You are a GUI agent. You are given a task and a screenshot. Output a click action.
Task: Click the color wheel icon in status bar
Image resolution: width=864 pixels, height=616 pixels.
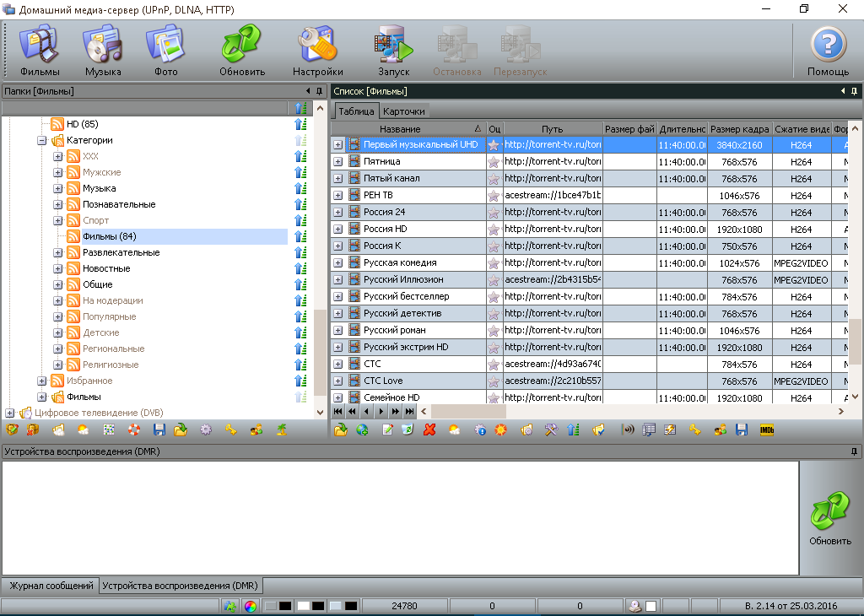(x=250, y=606)
